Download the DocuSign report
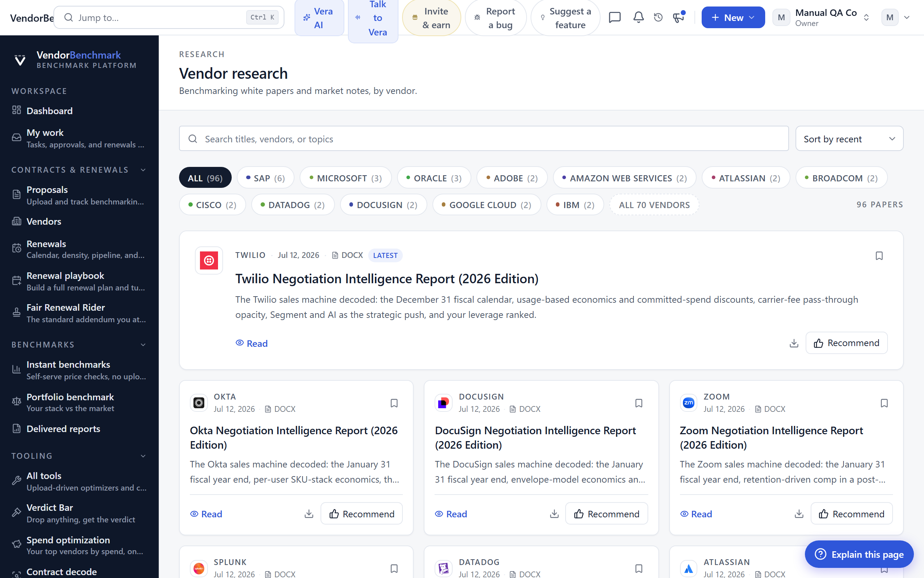The height and width of the screenshot is (578, 924). (x=554, y=514)
